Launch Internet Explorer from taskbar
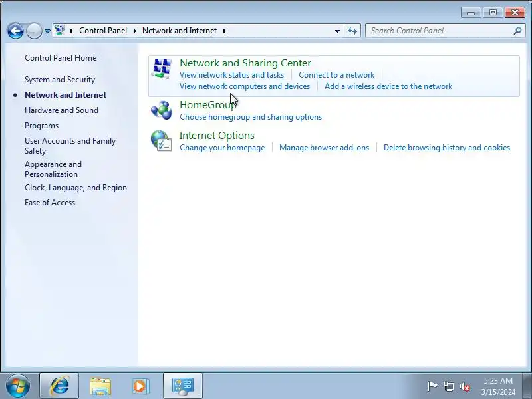 click(x=59, y=386)
